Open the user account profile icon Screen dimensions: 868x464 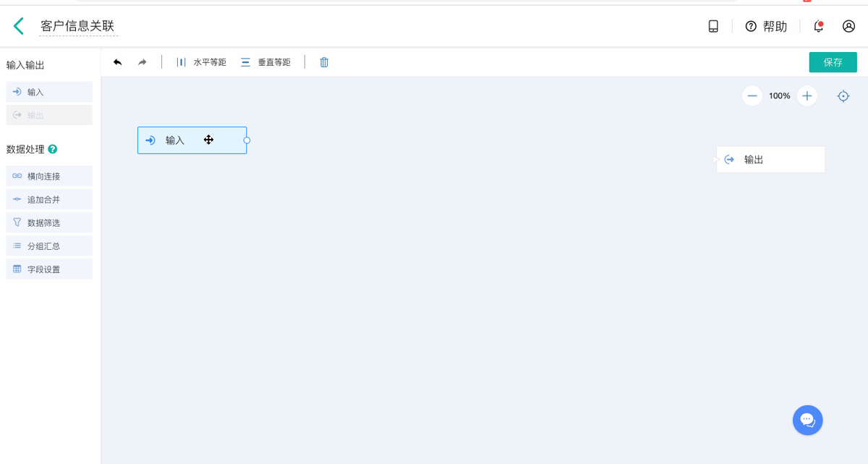pyautogui.click(x=848, y=26)
